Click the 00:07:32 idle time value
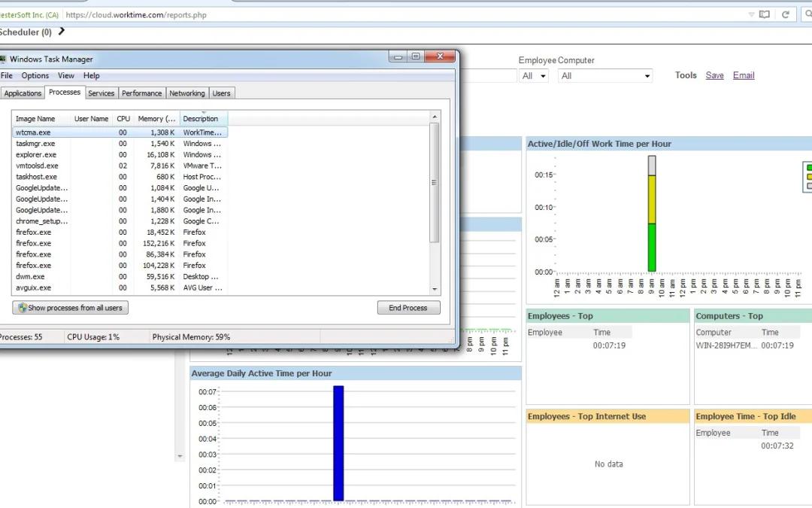Screen dimensions: 812x508 [777, 446]
